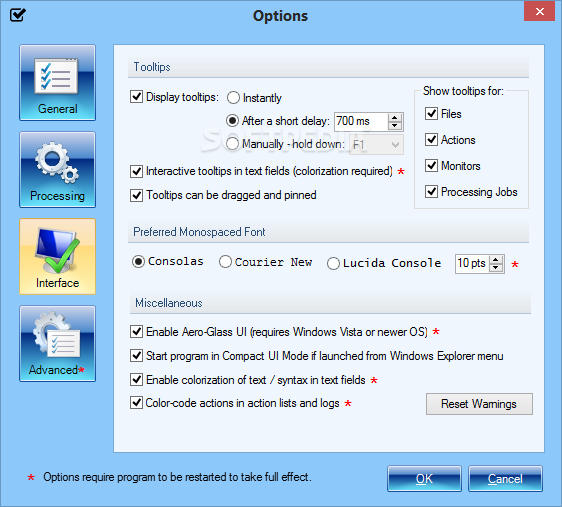562x507 pixels.
Task: Uncheck Monitors under Show tooltips for
Action: pyautogui.click(x=431, y=166)
